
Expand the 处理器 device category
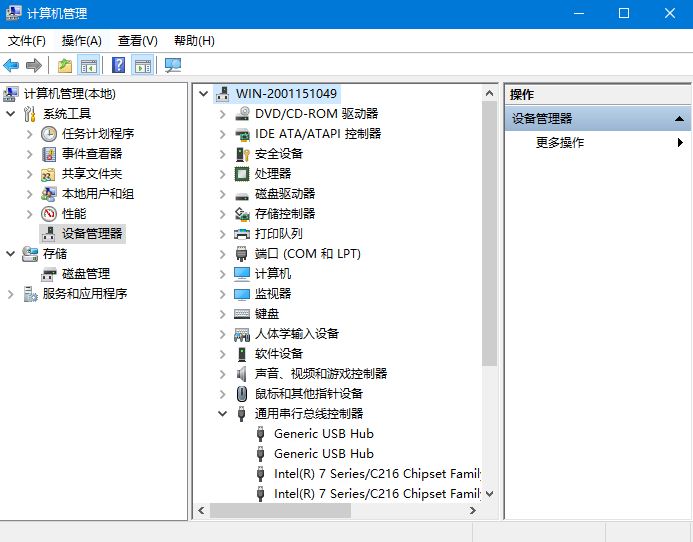click(x=223, y=174)
